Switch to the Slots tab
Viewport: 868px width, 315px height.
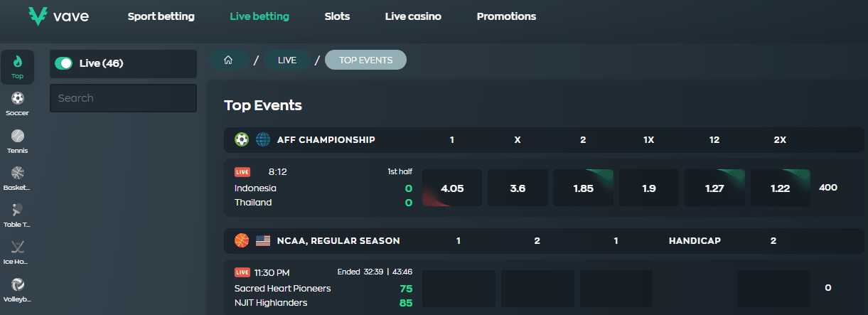(x=337, y=16)
